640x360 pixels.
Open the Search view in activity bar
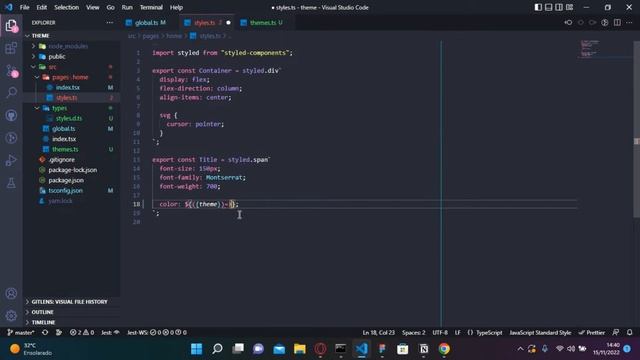11,93
